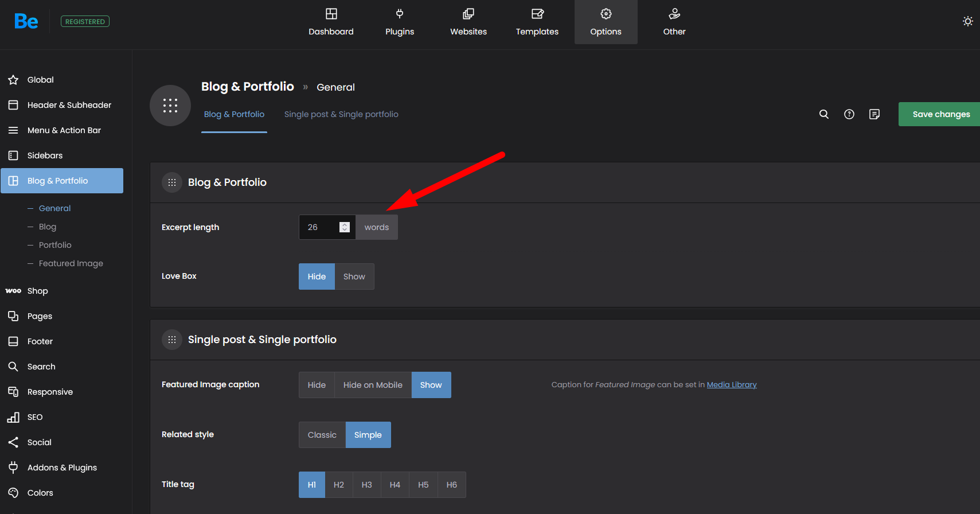
Task: Click the Save changes button
Action: pyautogui.click(x=940, y=114)
